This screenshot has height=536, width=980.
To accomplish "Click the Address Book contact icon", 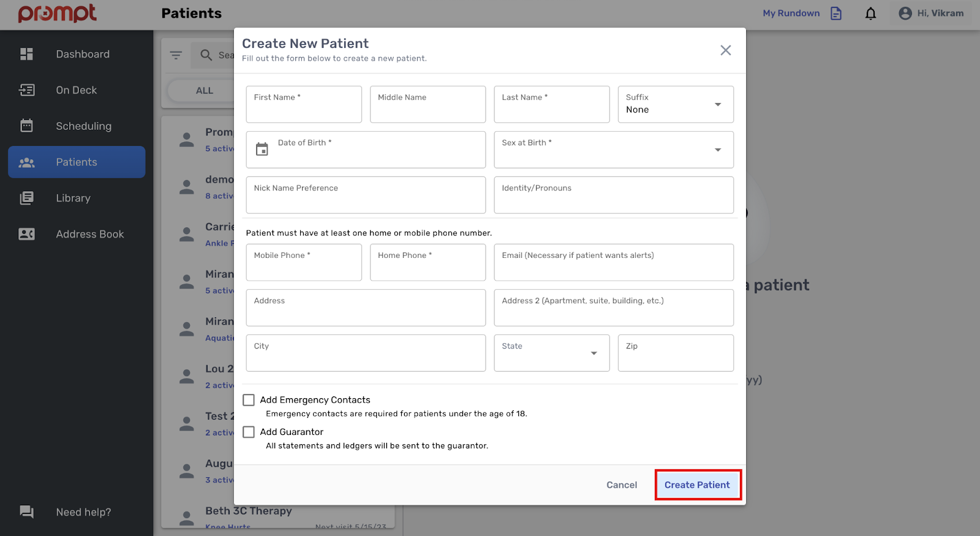I will click(26, 234).
